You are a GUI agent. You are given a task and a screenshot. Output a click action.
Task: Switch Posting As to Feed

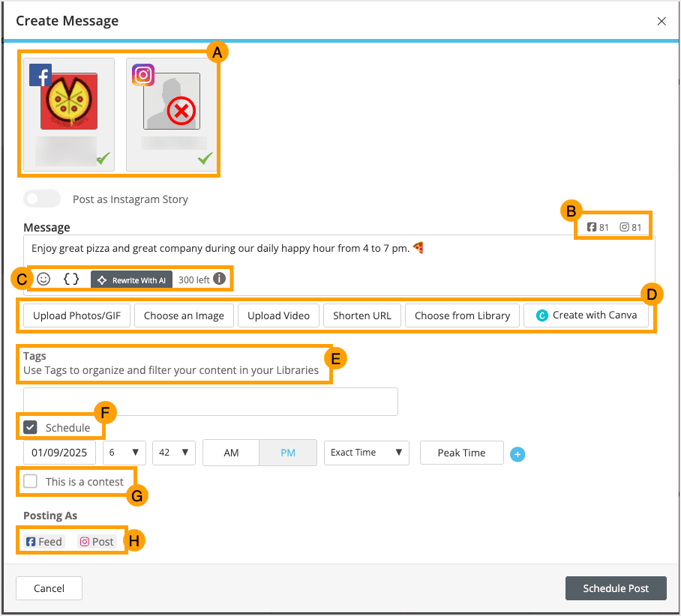point(43,541)
